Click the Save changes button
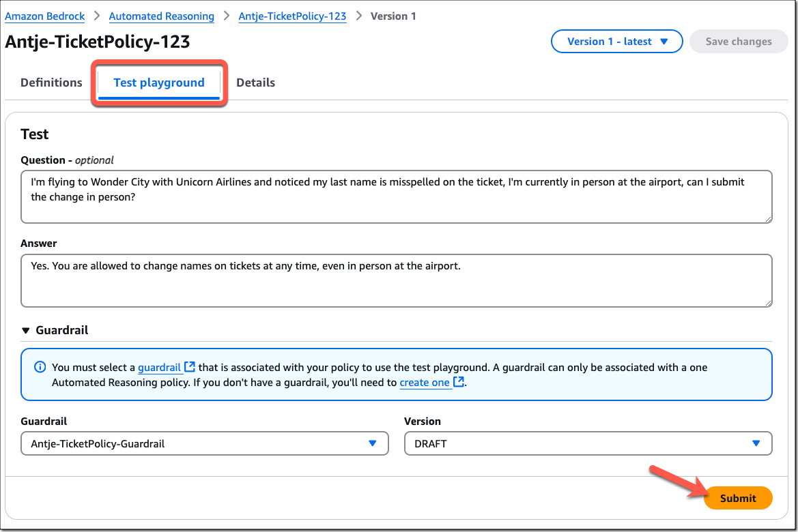The image size is (798, 532). [x=739, y=42]
